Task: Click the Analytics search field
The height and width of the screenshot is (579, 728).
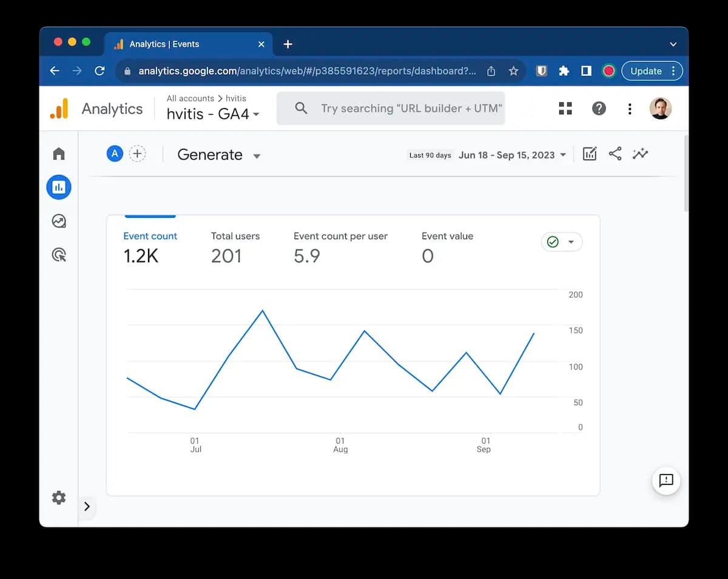Action: [411, 109]
